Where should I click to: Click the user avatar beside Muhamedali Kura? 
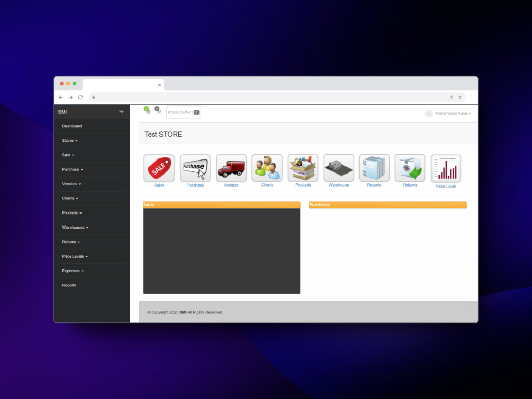pyautogui.click(x=429, y=113)
